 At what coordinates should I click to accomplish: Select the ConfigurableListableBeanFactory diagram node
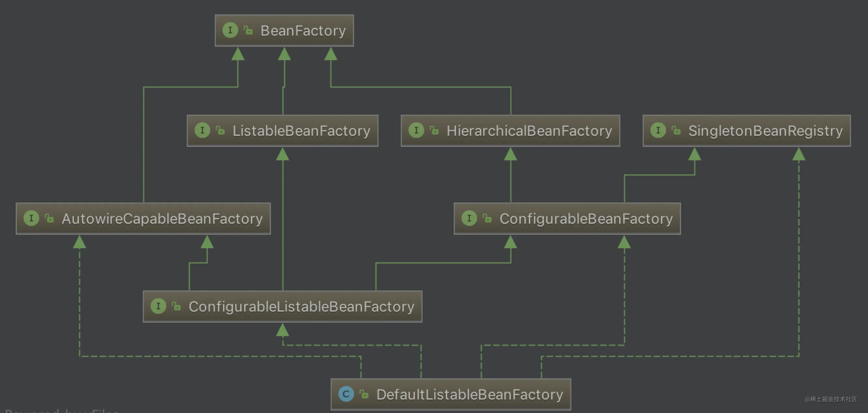[x=301, y=306]
